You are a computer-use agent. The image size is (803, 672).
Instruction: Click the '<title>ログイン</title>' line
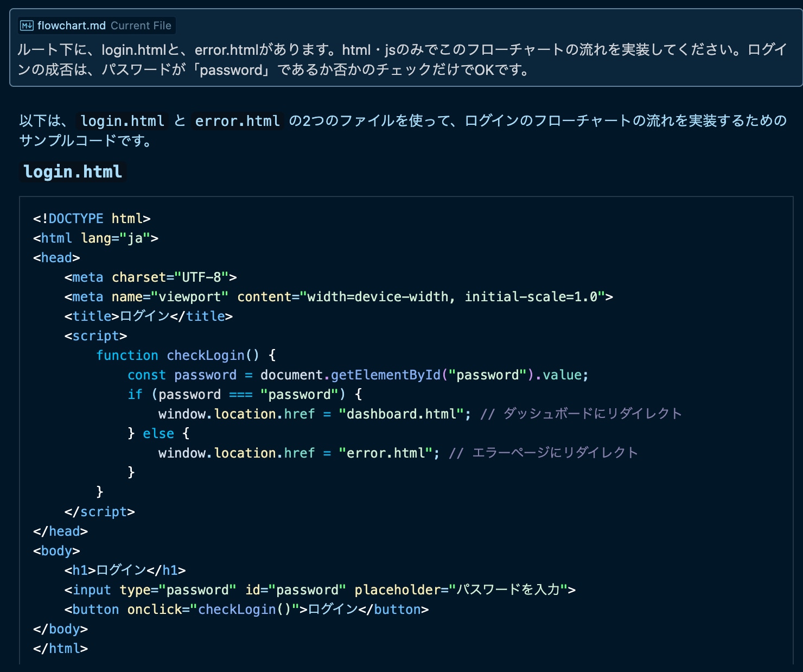tap(149, 316)
